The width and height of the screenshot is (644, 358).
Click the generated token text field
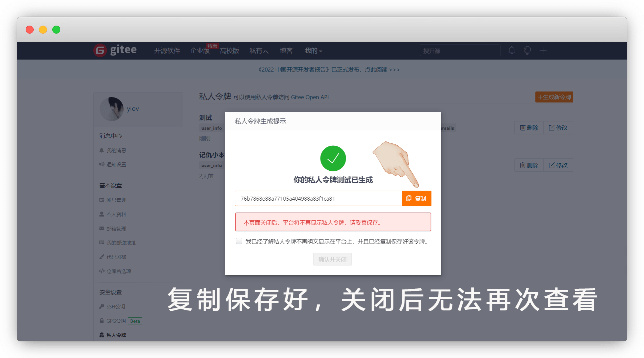click(318, 199)
